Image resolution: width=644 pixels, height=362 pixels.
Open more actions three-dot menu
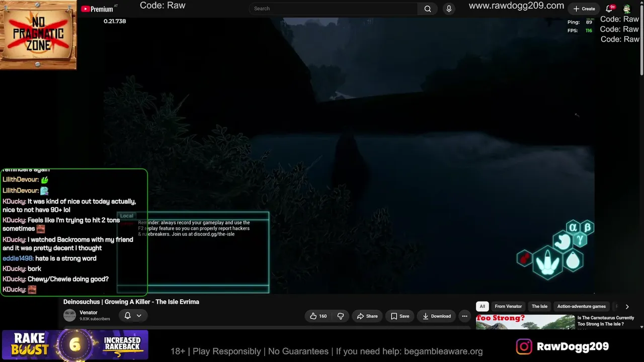[464, 316]
